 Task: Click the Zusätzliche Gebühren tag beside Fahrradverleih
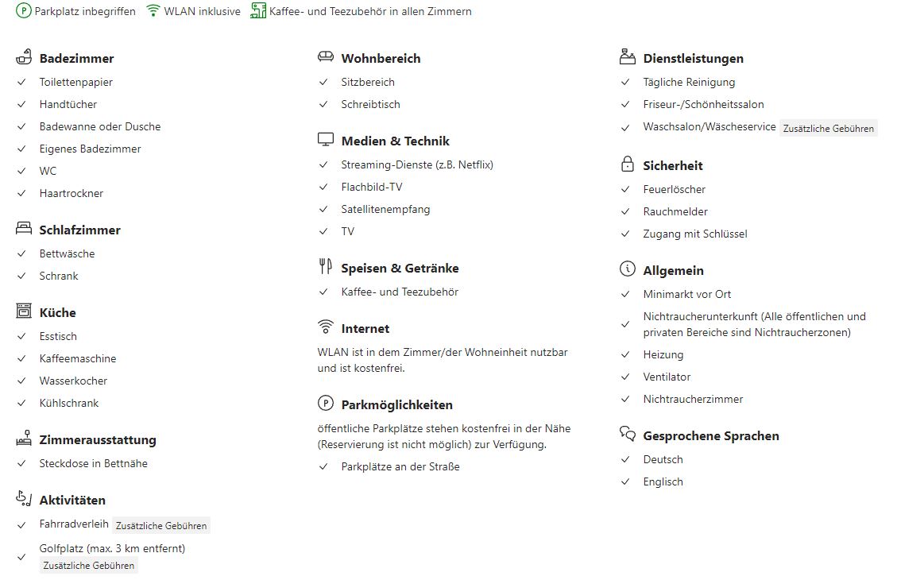(x=161, y=525)
